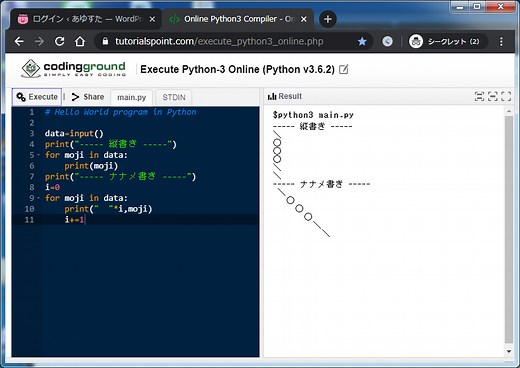Go back to previous page
This screenshot has width=520, height=368.
coord(19,41)
